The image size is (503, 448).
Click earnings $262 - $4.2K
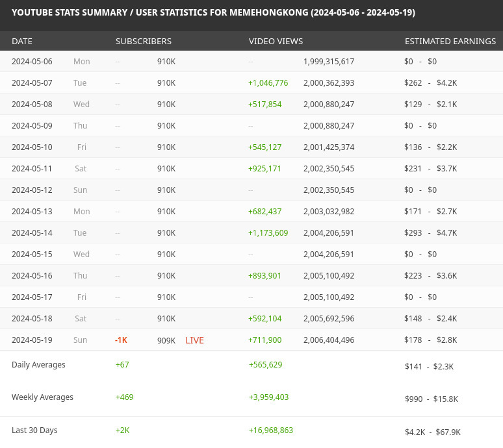point(430,83)
